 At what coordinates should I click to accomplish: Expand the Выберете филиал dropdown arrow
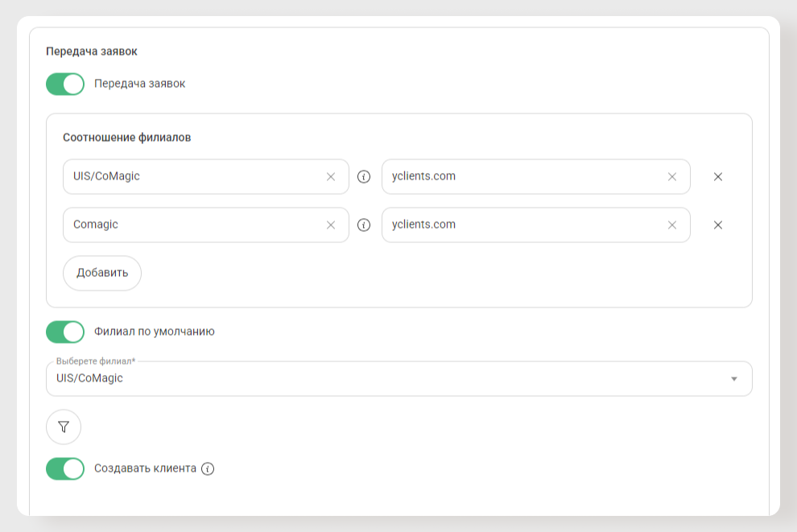pyautogui.click(x=734, y=379)
